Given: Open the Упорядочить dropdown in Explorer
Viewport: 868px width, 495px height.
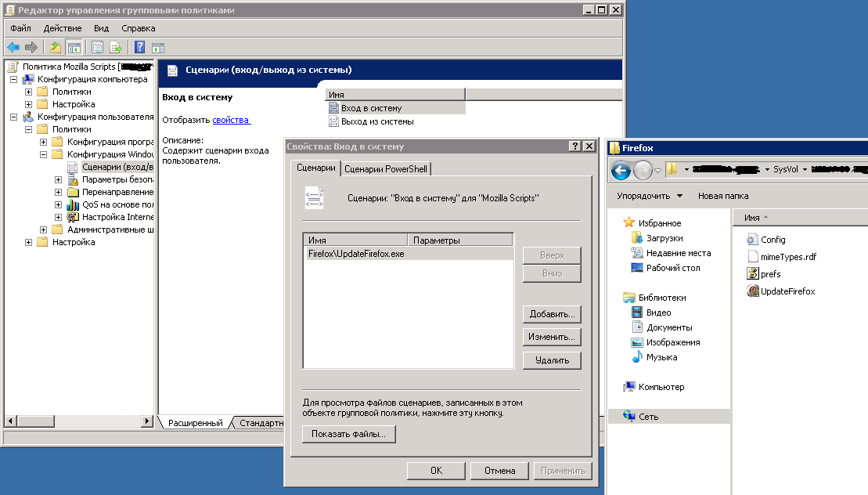Looking at the screenshot, I should coord(650,196).
